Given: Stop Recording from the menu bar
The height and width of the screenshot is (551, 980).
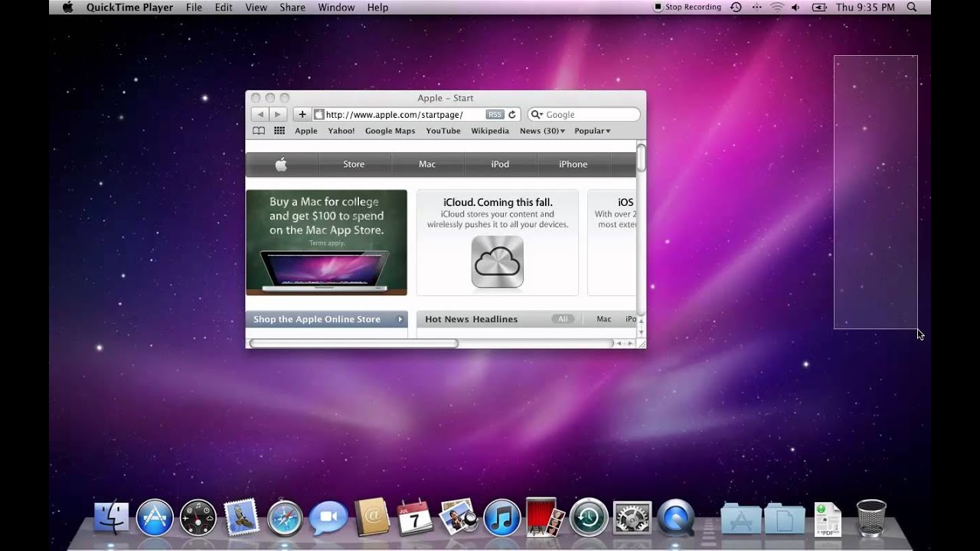Looking at the screenshot, I should pos(688,7).
